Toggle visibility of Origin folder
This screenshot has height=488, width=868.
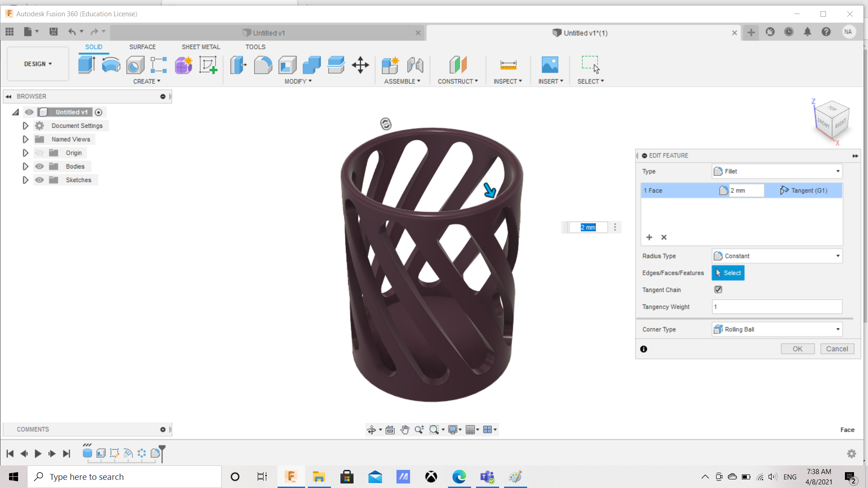click(x=39, y=153)
